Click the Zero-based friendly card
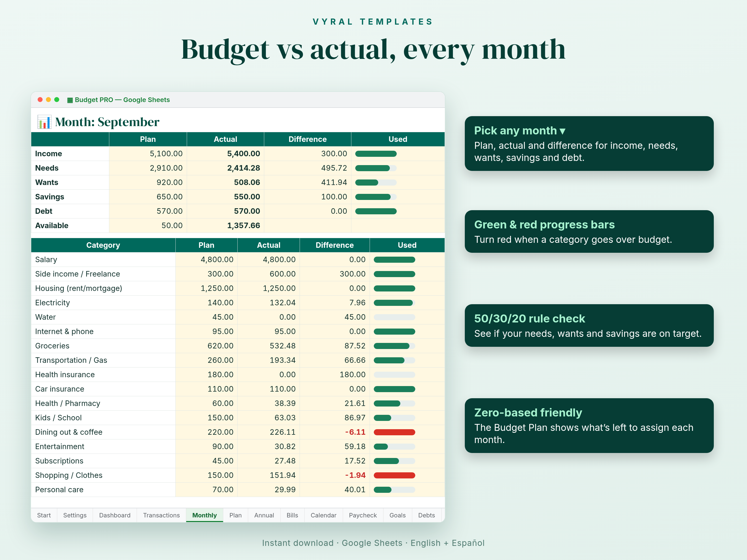 pyautogui.click(x=589, y=425)
